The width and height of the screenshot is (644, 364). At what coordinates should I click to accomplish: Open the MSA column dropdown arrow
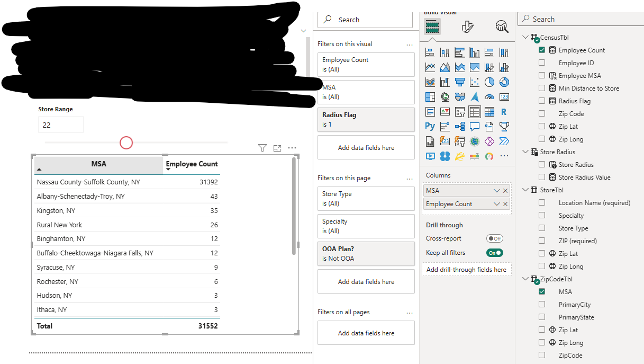click(496, 191)
